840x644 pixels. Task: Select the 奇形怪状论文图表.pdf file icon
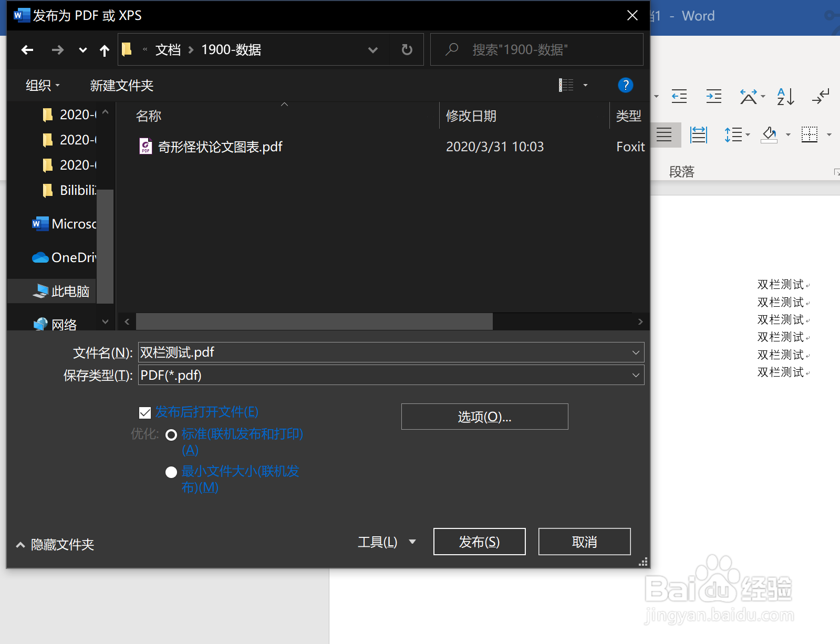[x=146, y=146]
